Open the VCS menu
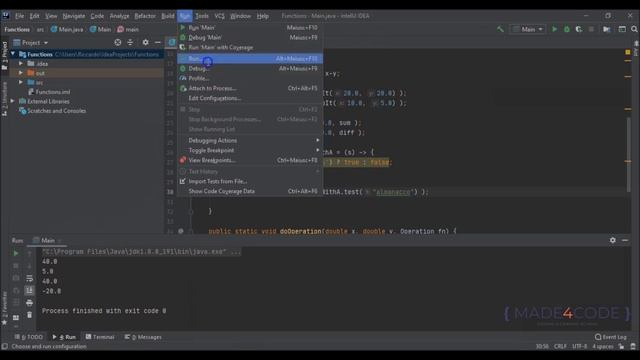Screen dimensions: 640x360 pyautogui.click(x=220, y=16)
